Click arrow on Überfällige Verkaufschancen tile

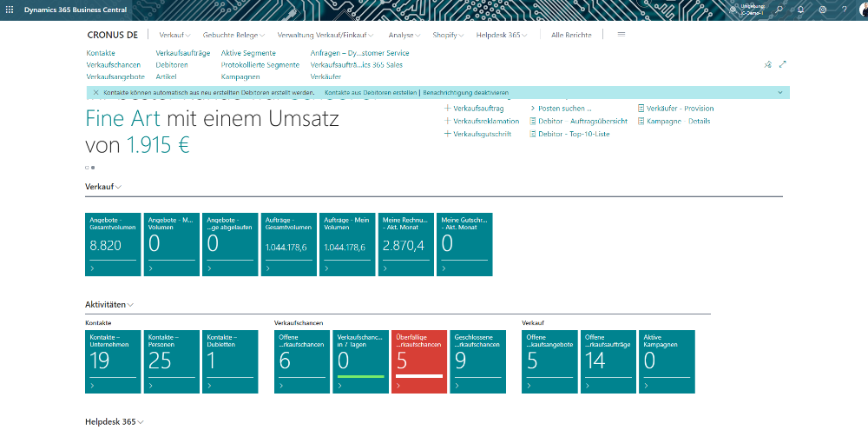pos(398,386)
